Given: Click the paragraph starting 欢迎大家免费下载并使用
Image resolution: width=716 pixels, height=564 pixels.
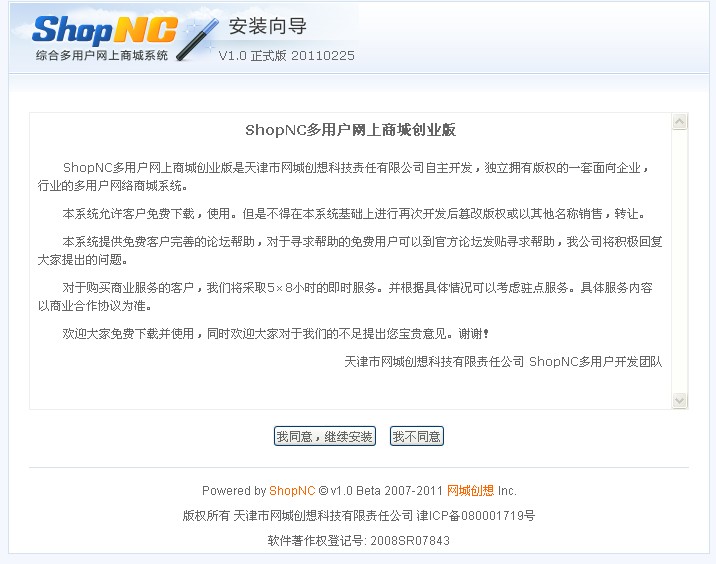Looking at the screenshot, I should click(276, 333).
